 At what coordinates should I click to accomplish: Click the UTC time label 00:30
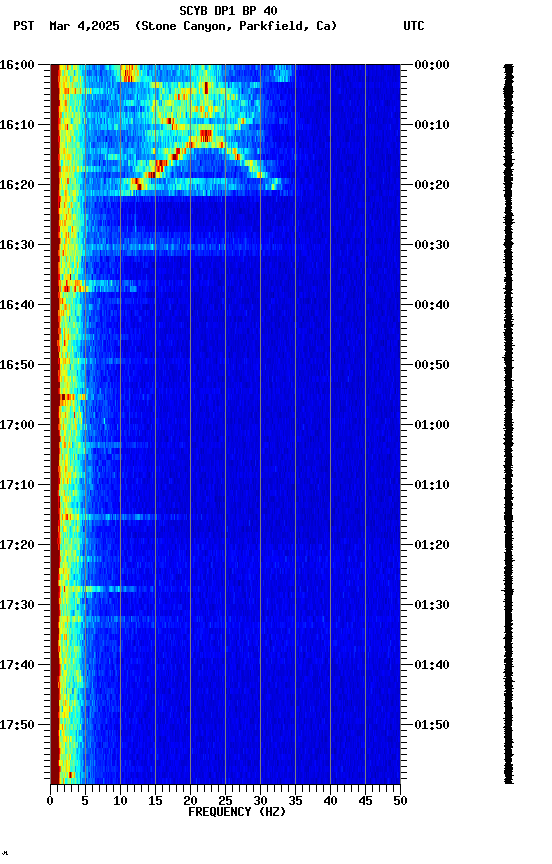click(x=432, y=245)
